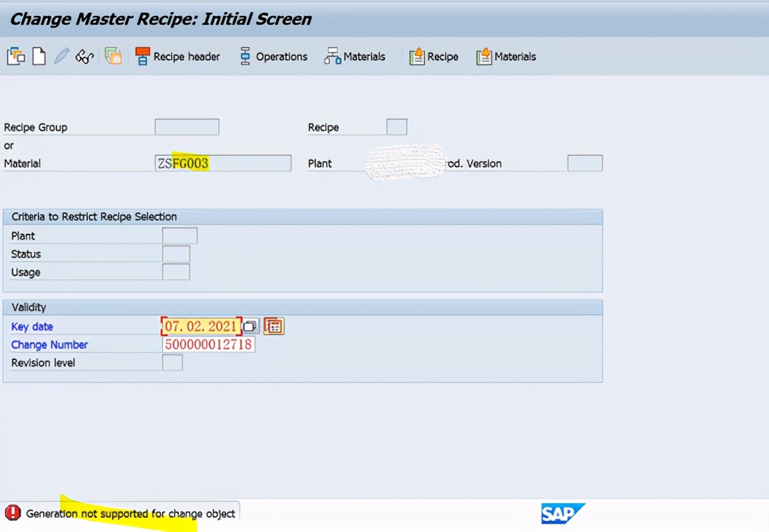Select the Materials toolbar item with printer icon
Image resolution: width=769 pixels, height=532 pixels.
click(x=506, y=56)
